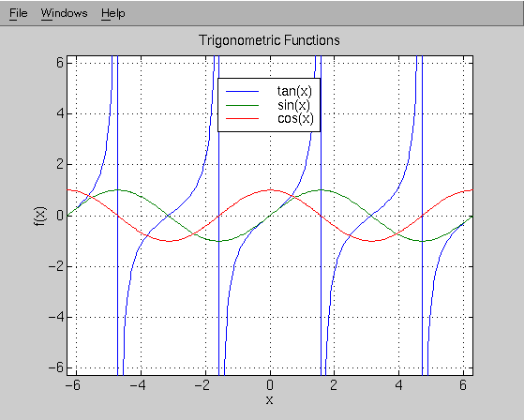The height and width of the screenshot is (420, 524).
Task: Open the File menu
Action: tap(19, 13)
